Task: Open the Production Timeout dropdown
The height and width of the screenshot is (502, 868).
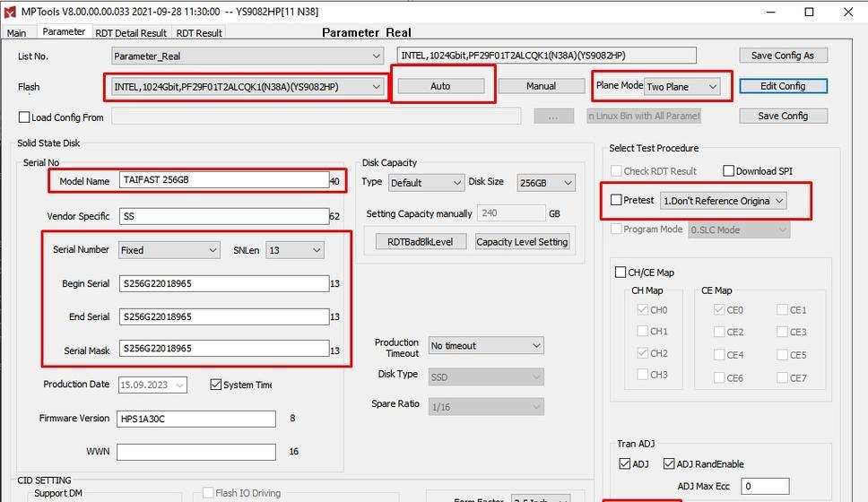Action: click(x=486, y=345)
